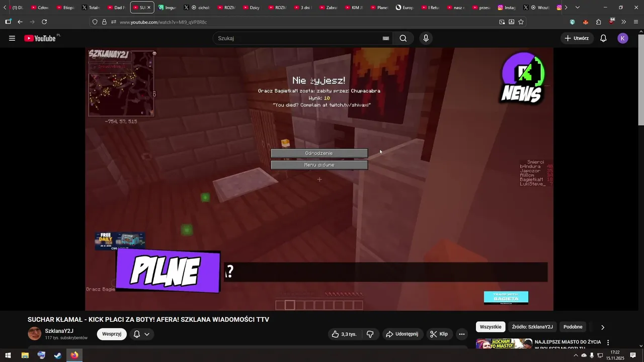The image size is (644, 362).
Task: Select the Podobne filter chip
Action: pyautogui.click(x=573, y=327)
